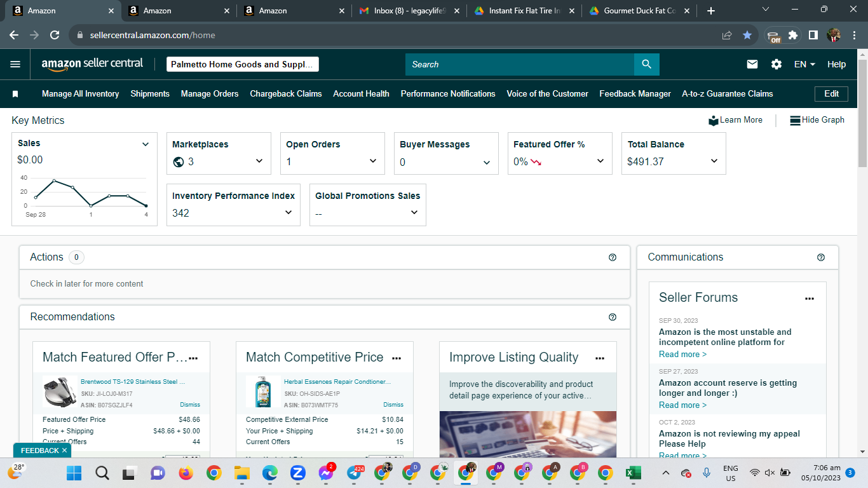This screenshot has height=488, width=868.
Task: Open seller messages envelope icon
Action: coord(752,64)
